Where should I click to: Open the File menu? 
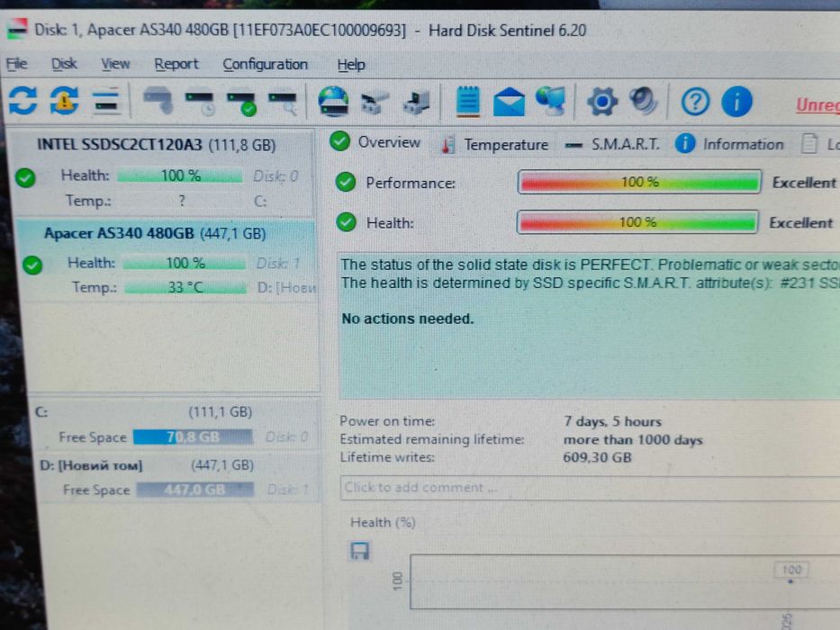pos(16,64)
